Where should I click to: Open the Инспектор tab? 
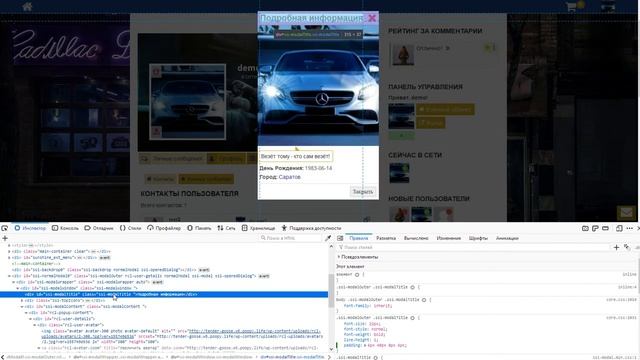coord(30,228)
